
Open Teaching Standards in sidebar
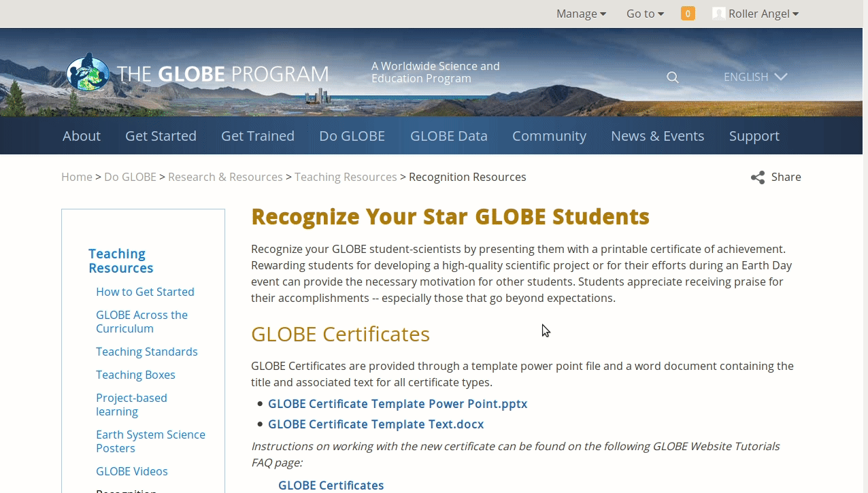point(146,352)
